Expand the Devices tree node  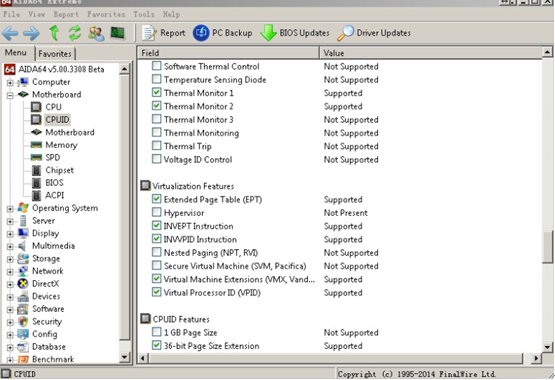tap(10, 297)
